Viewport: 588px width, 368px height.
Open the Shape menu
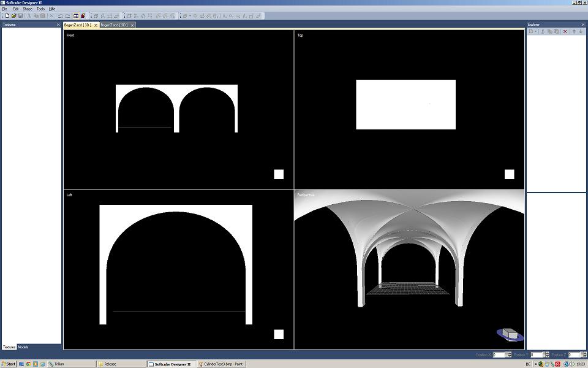tap(28, 9)
